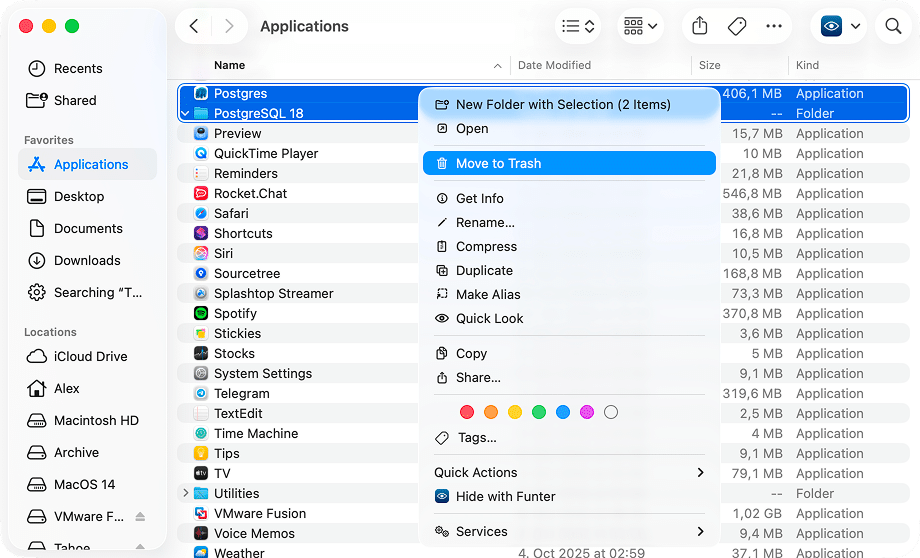This screenshot has width=920, height=558.
Task: Open the more actions ellipsis button
Action: [774, 27]
